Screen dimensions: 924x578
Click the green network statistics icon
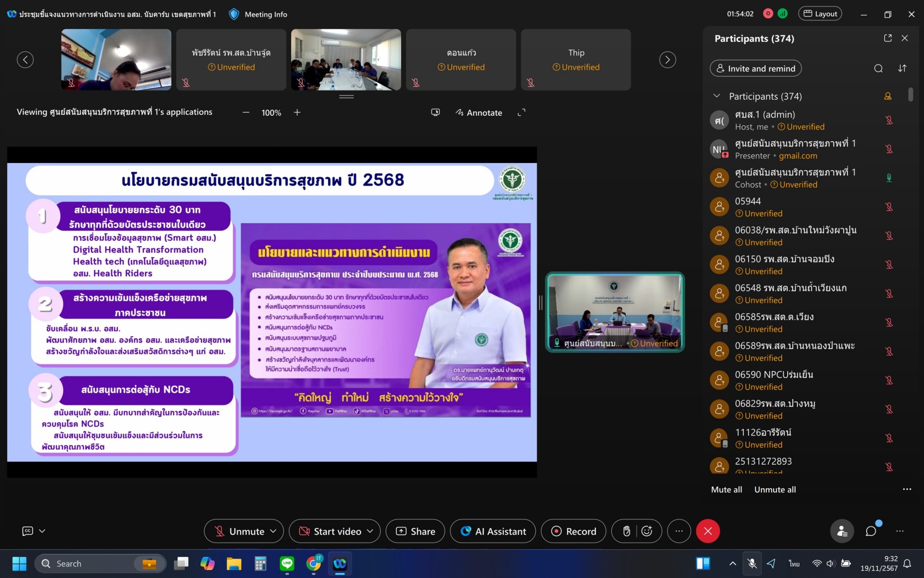[783, 14]
